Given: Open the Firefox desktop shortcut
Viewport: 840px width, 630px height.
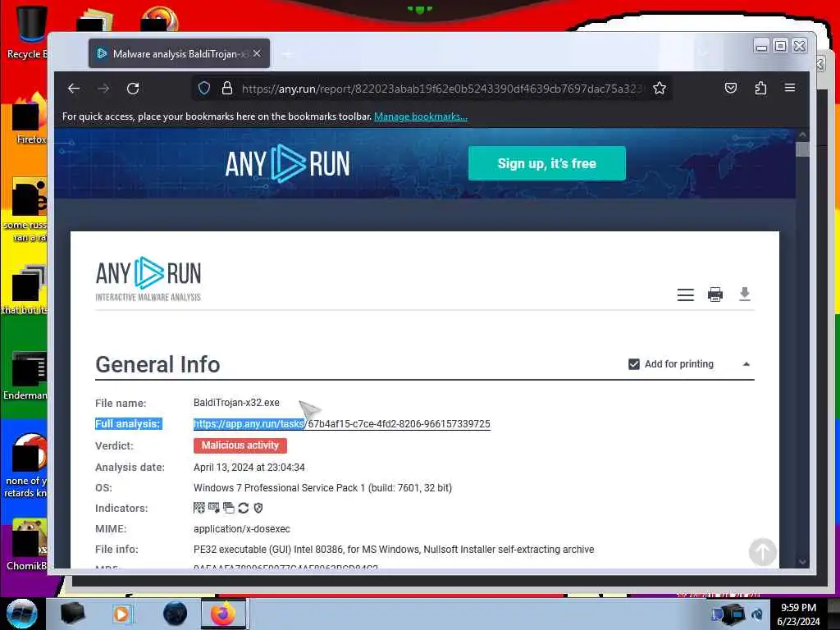Looking at the screenshot, I should 30,119.
